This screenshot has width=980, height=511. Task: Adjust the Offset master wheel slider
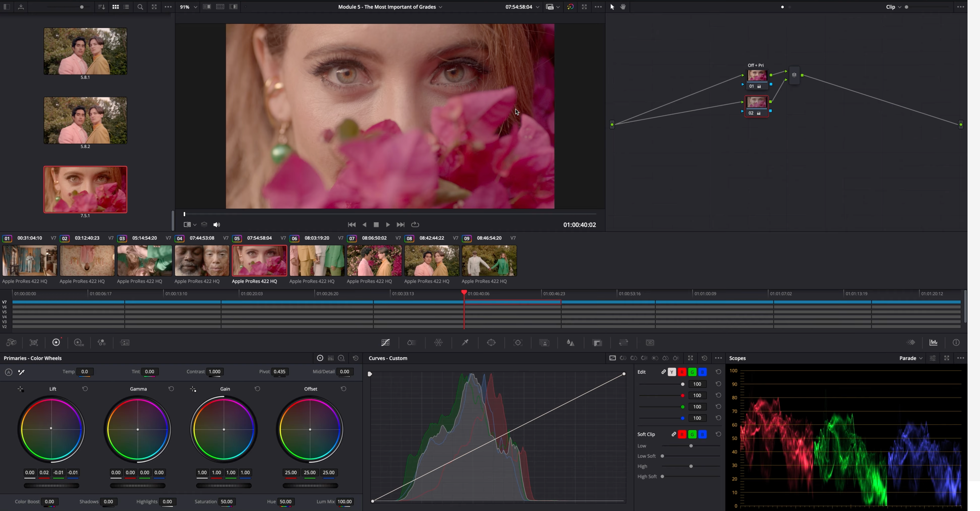(310, 486)
